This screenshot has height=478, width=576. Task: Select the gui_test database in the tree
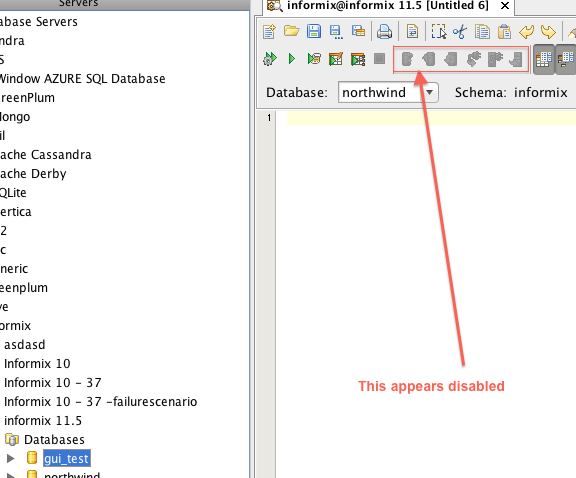[x=66, y=459]
